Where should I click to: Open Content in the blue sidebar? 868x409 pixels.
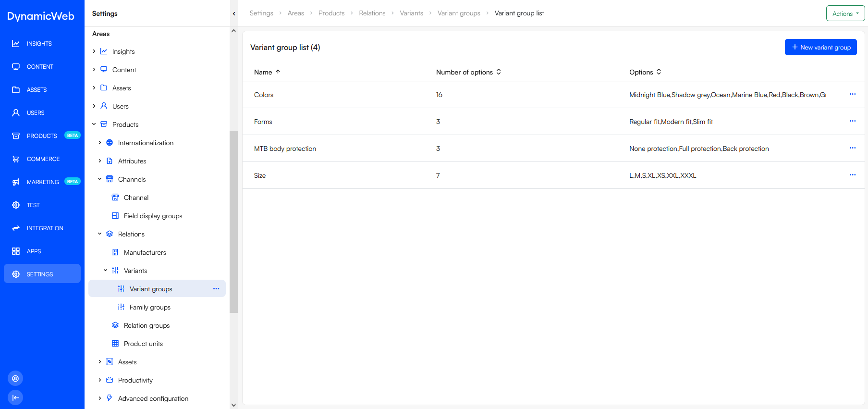click(x=42, y=67)
